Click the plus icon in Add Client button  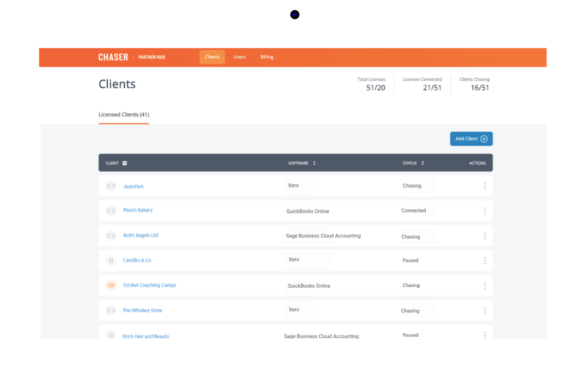click(x=484, y=139)
